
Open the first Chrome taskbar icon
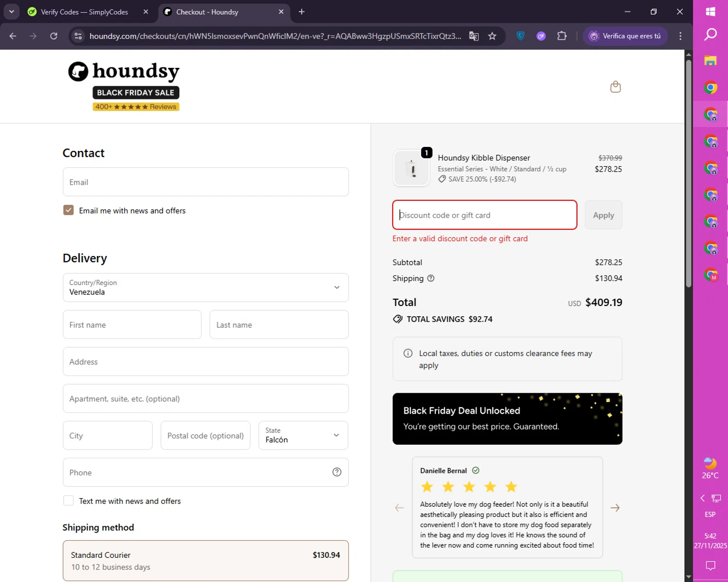[711, 88]
